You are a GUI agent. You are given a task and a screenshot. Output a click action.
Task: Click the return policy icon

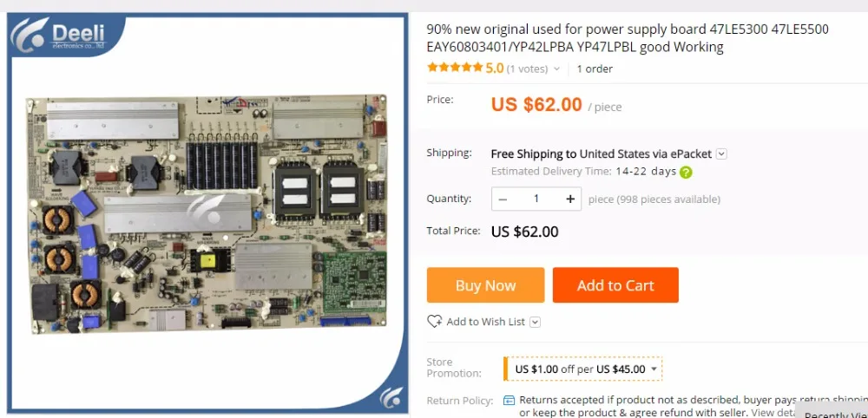coord(510,401)
